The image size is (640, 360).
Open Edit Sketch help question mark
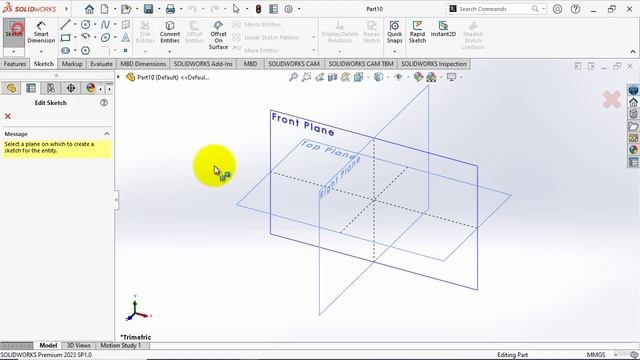point(104,103)
